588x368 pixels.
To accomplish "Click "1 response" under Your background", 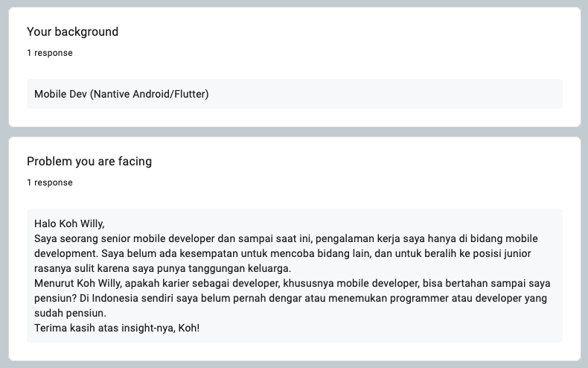I will pyautogui.click(x=50, y=53).
